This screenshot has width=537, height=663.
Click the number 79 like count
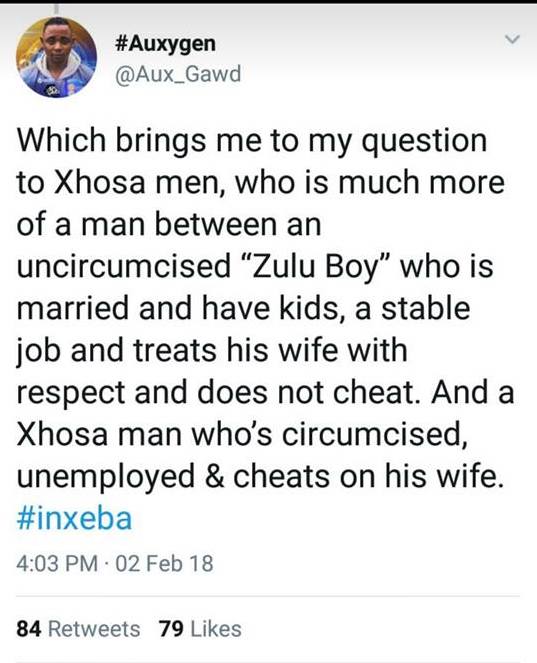point(171,629)
